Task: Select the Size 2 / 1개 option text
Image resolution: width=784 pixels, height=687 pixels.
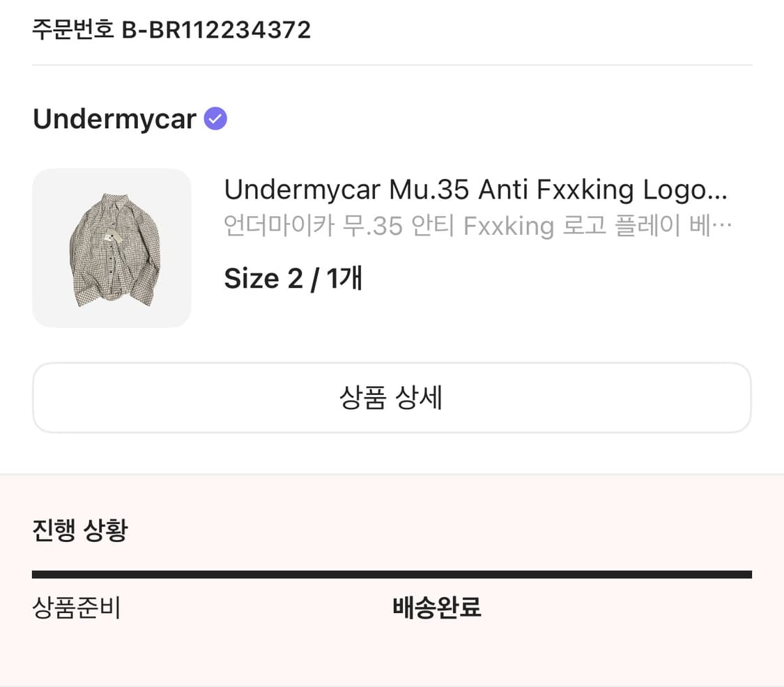Action: tap(293, 278)
